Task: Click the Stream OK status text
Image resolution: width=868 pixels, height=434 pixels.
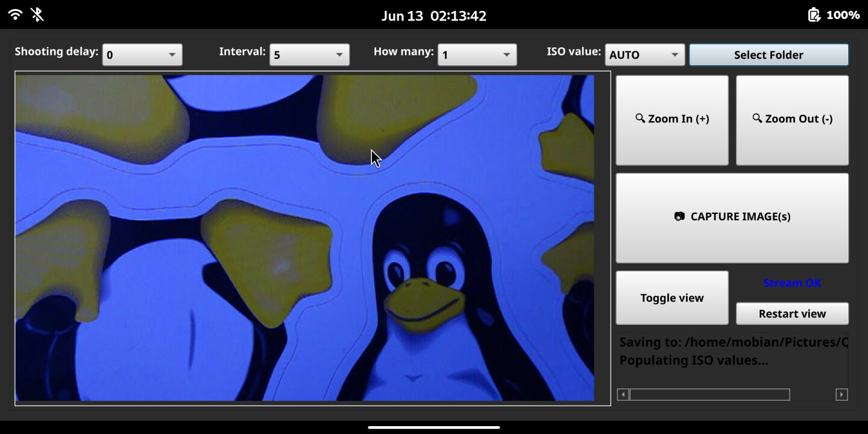Action: [792, 283]
